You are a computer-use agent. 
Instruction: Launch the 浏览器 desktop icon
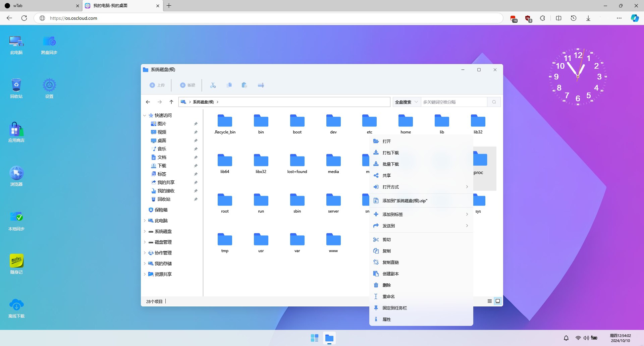[16, 176]
